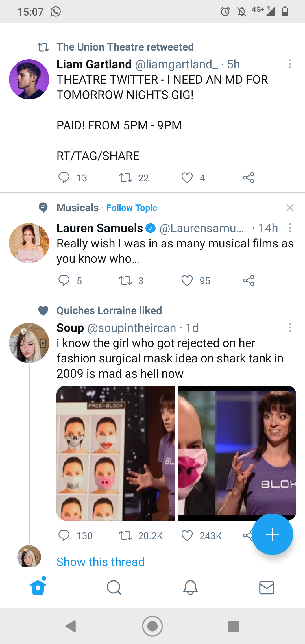Viewport: 305px width, 644px height.
Task: Reply to Liam Gartland's tweet
Action: 64,178
